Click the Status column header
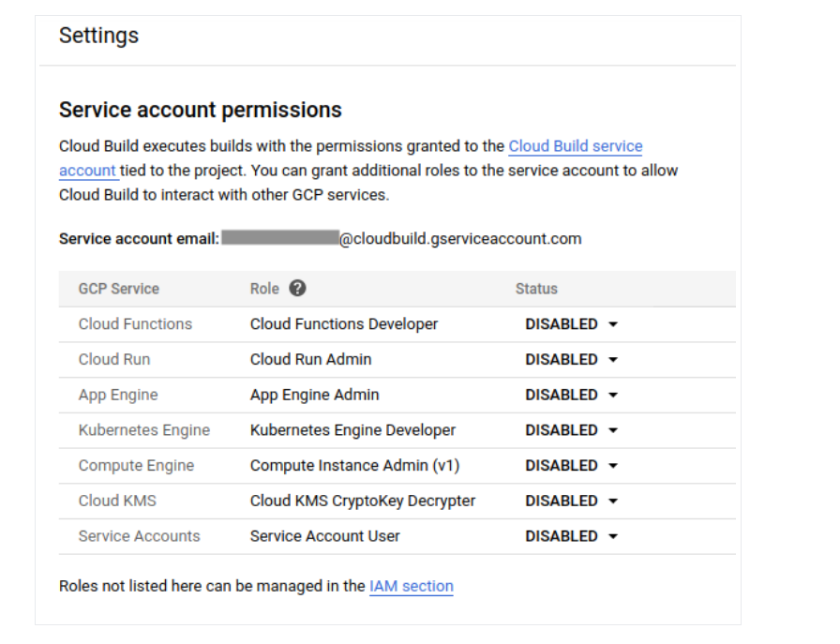The height and width of the screenshot is (644, 840). tap(536, 289)
